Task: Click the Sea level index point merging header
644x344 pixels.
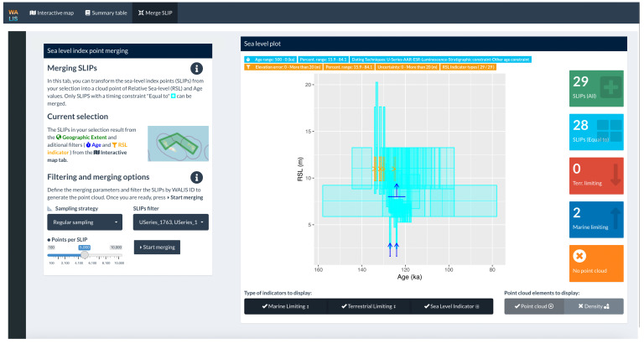Action: click(x=127, y=51)
